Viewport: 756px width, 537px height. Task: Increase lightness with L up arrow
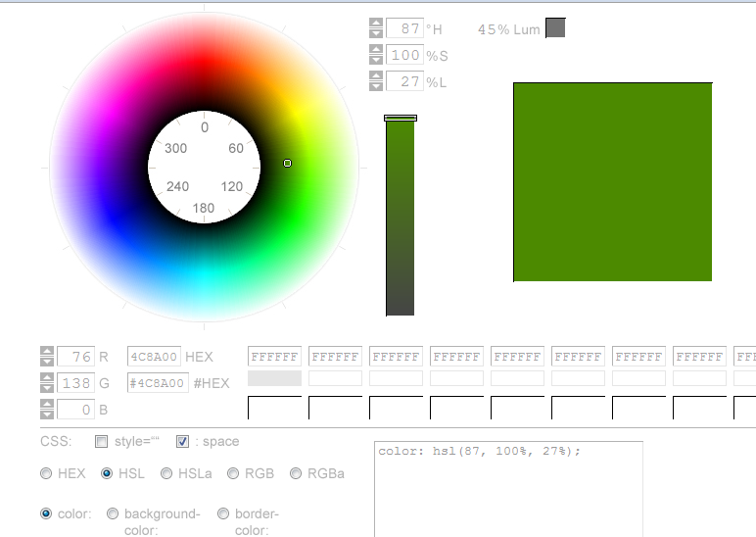point(376,75)
